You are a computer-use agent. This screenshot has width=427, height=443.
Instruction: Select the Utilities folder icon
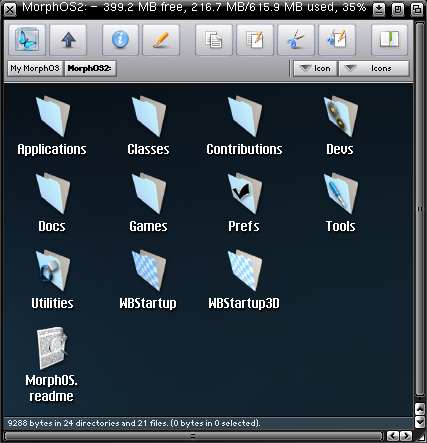tap(53, 271)
